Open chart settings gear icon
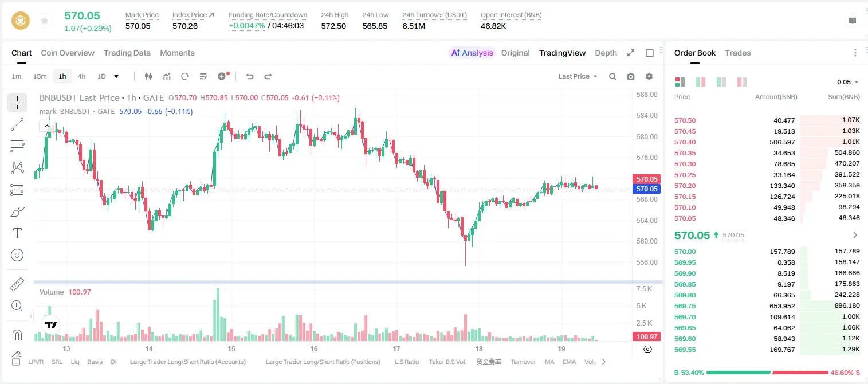This screenshot has width=868, height=384. pos(649,76)
